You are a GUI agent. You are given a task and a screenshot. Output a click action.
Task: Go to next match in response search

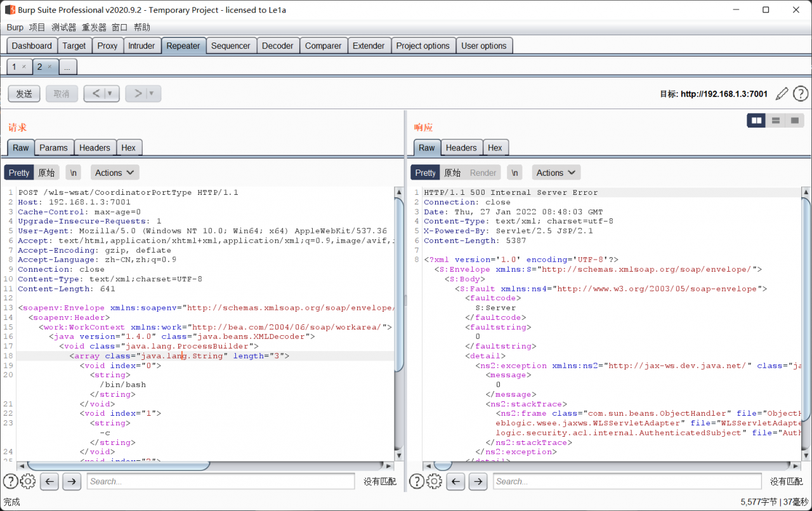pos(478,481)
